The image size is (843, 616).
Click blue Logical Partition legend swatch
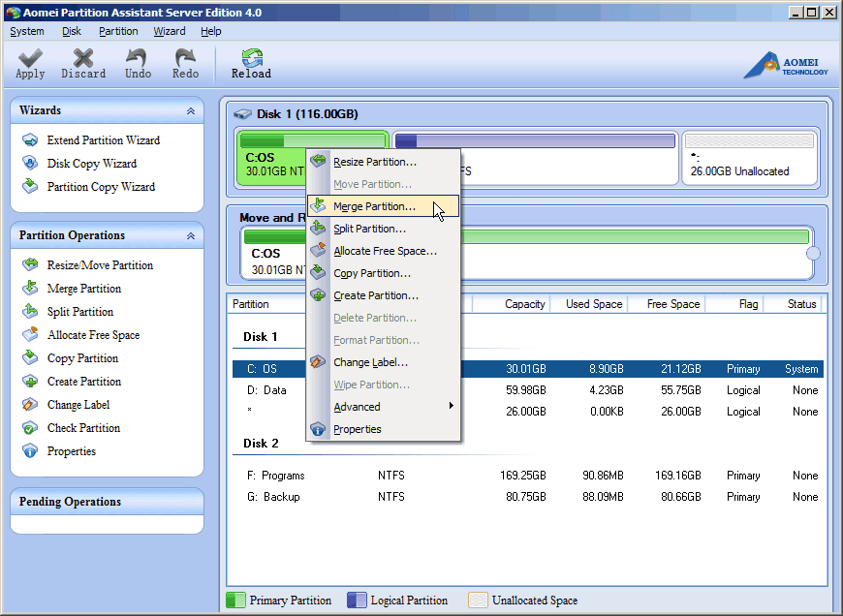click(x=357, y=600)
